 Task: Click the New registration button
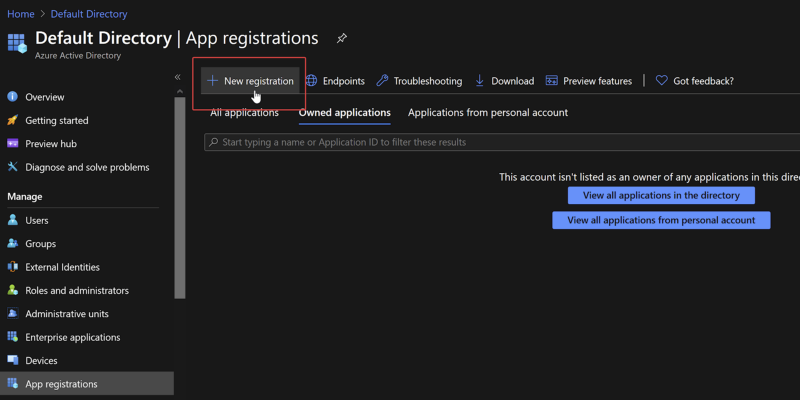(x=250, y=81)
